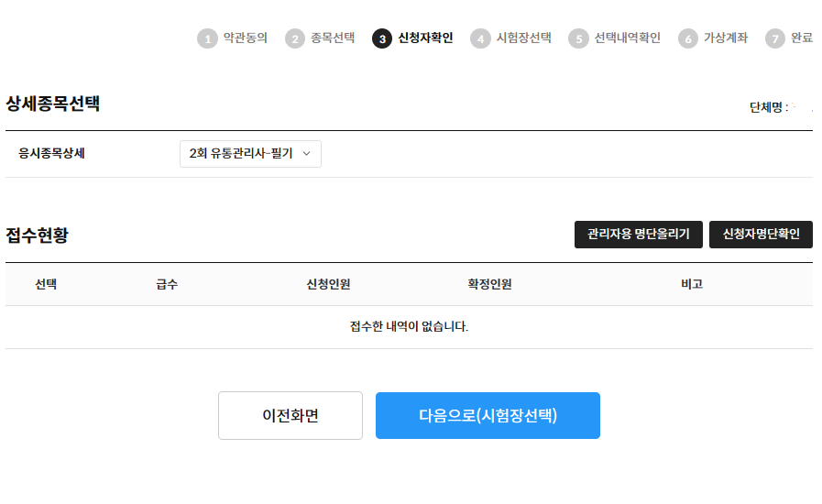Click the step 2 number circle

pos(294,38)
